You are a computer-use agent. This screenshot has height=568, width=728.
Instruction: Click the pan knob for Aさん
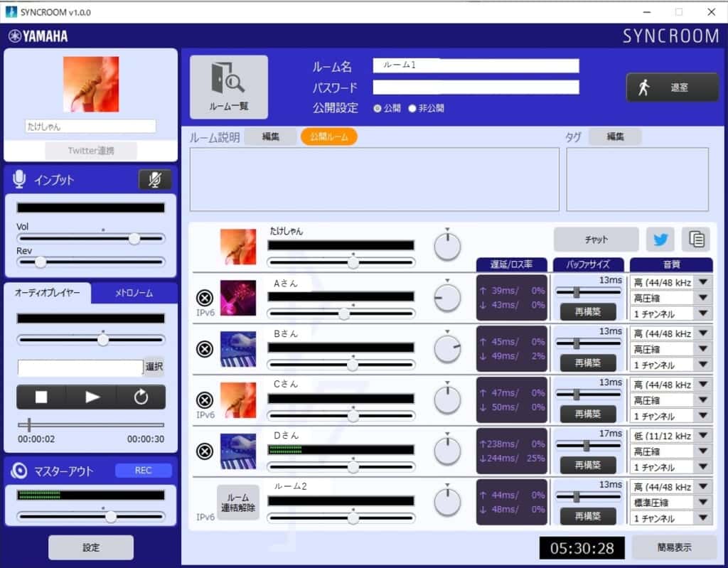(447, 298)
